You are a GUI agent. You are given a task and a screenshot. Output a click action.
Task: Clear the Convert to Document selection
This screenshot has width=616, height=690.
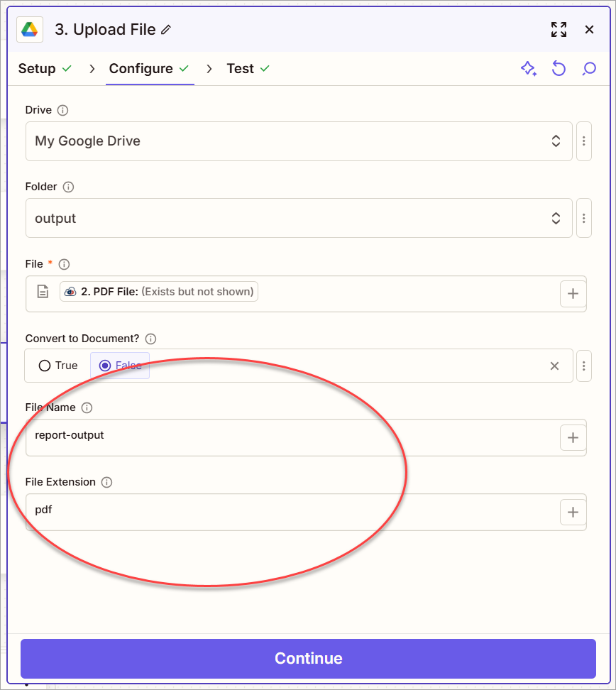coord(554,366)
